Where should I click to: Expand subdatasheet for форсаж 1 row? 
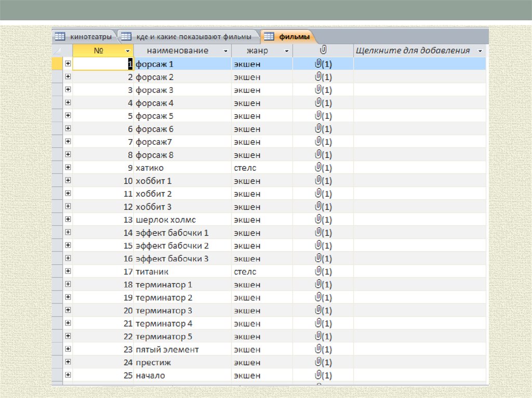pyautogui.click(x=68, y=63)
